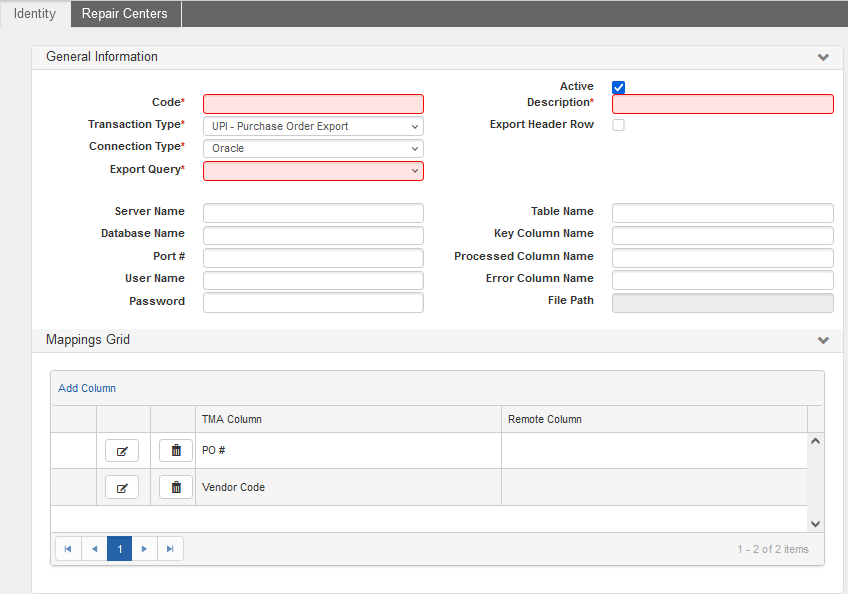Screen dimensions: 848x594
Task: Enable Export Header Row checkbox
Action: coord(619,125)
